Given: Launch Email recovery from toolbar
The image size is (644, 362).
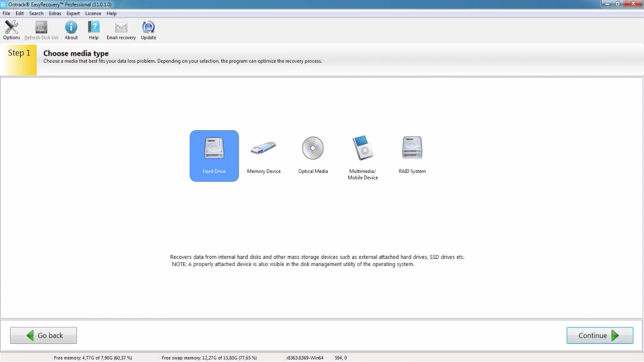Looking at the screenshot, I should tap(121, 30).
